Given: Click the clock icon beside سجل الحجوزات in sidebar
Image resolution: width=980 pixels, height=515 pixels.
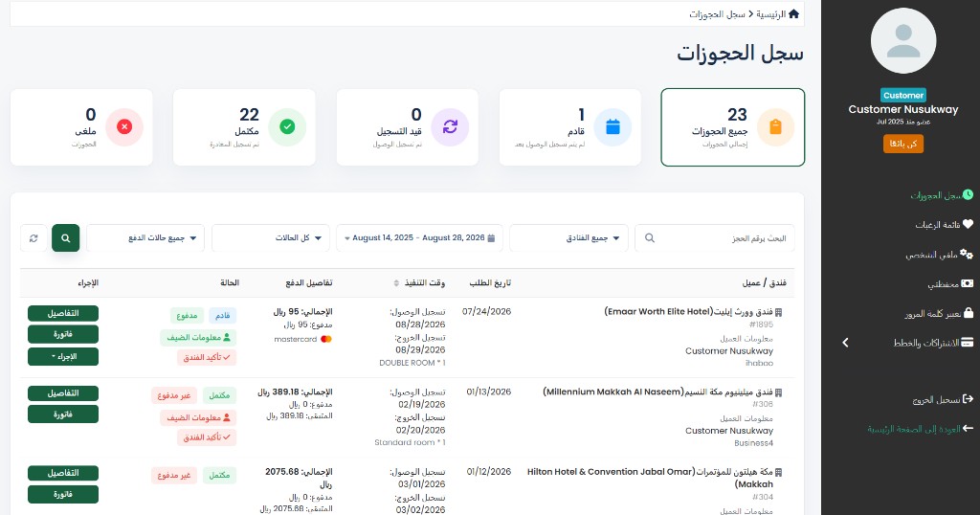Looking at the screenshot, I should [968, 195].
